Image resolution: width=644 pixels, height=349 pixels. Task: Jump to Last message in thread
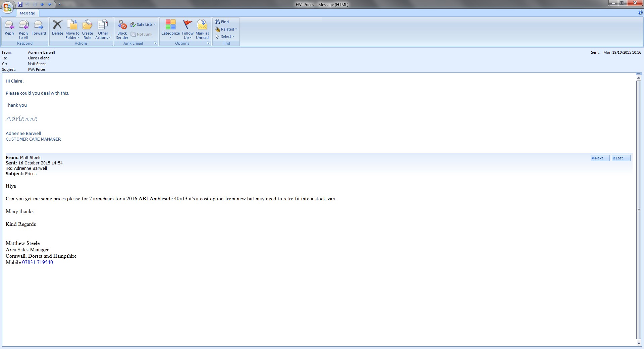pos(621,158)
